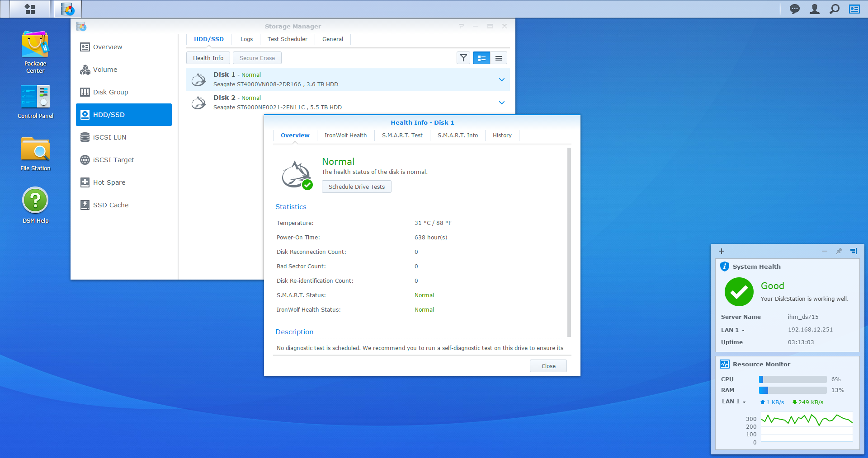The image size is (868, 458).
Task: Click the Resource Monitor pulse icon
Action: click(725, 364)
